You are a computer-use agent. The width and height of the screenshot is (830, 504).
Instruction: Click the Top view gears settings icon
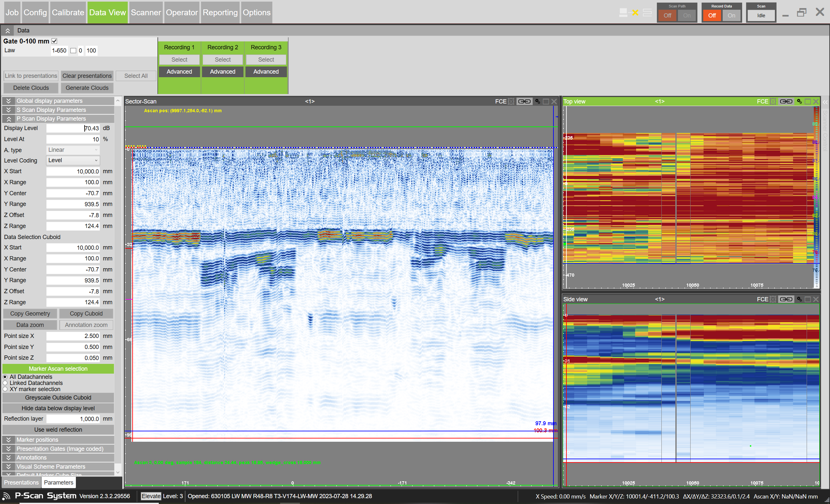(x=799, y=102)
